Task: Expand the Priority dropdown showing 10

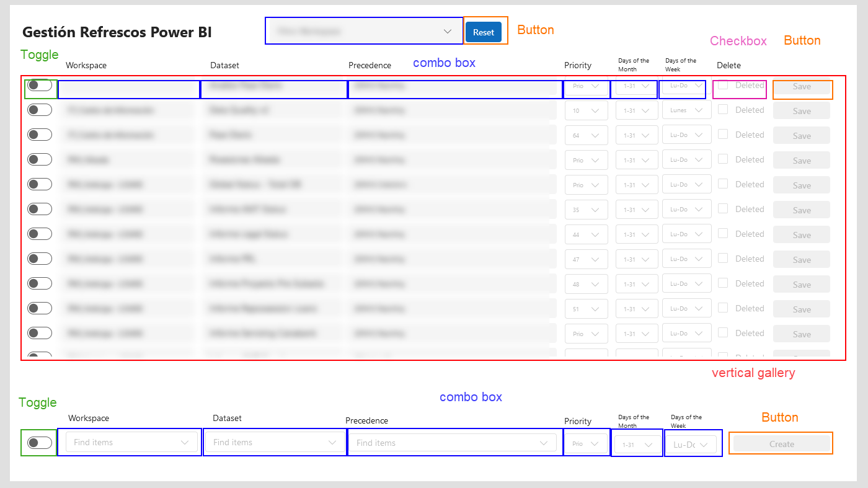Action: (x=586, y=110)
